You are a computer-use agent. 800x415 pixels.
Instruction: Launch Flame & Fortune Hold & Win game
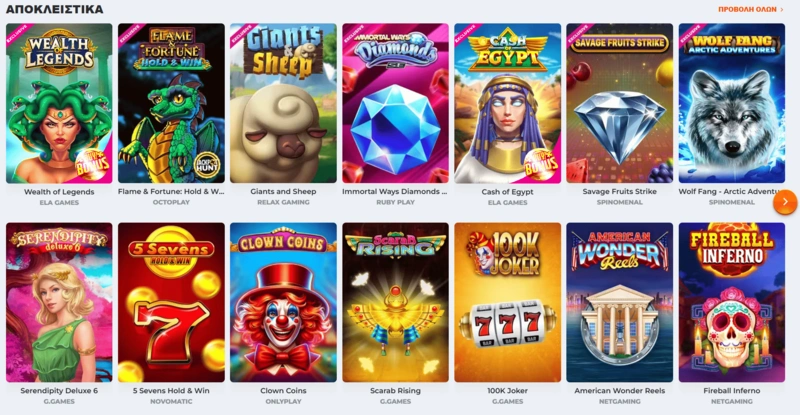(171, 103)
